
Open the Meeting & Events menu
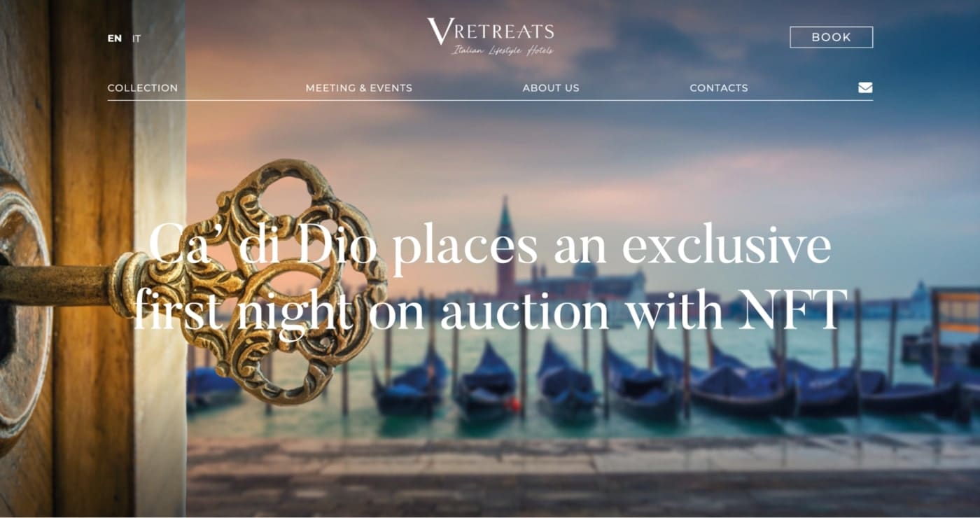(x=359, y=87)
